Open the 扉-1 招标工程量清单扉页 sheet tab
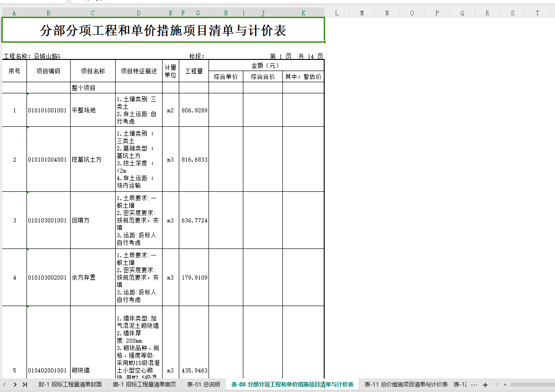The width and height of the screenshot is (555, 392). [144, 385]
